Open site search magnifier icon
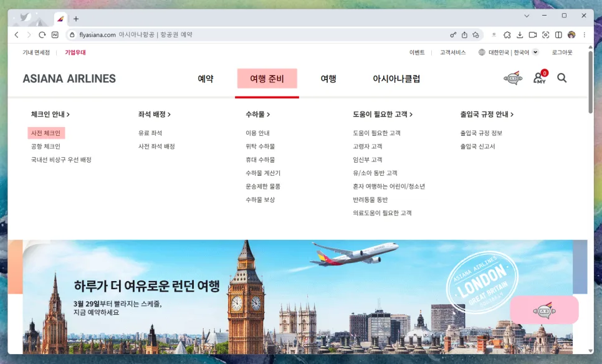The width and height of the screenshot is (602, 364). (x=561, y=78)
